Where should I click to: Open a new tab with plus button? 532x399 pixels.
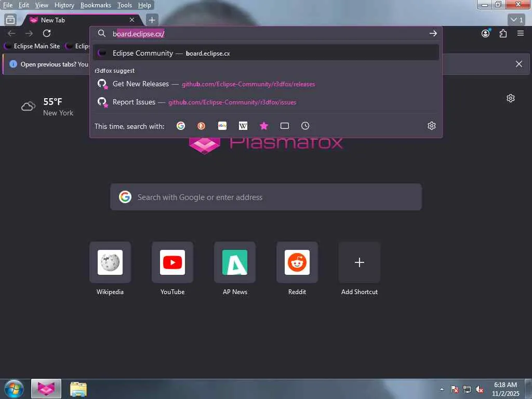tap(152, 20)
